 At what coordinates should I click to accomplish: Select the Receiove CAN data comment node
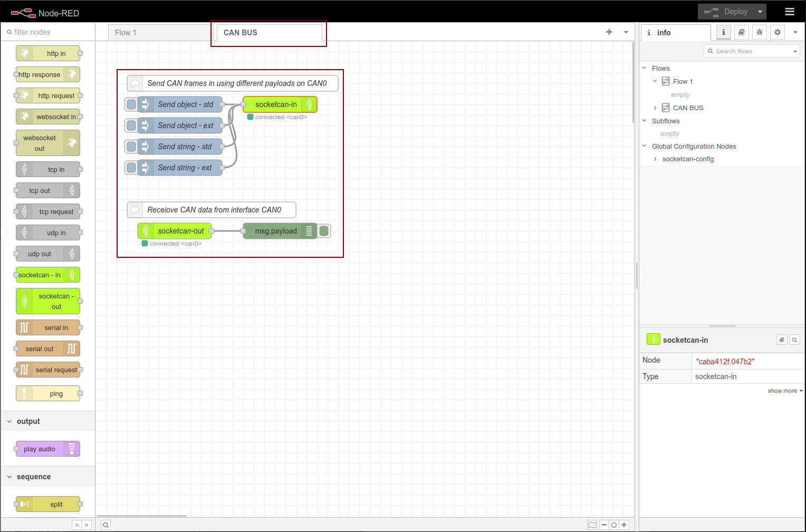point(212,210)
